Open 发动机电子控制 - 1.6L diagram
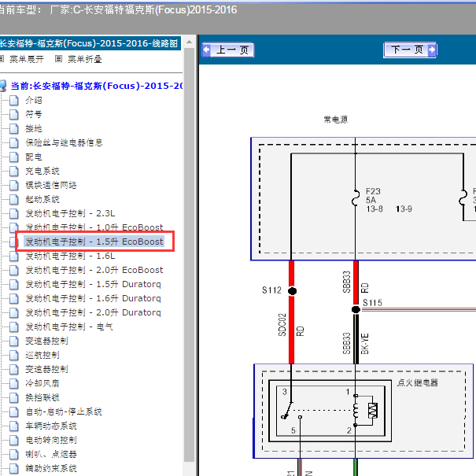Screen dimensions: 476x476 [71, 256]
